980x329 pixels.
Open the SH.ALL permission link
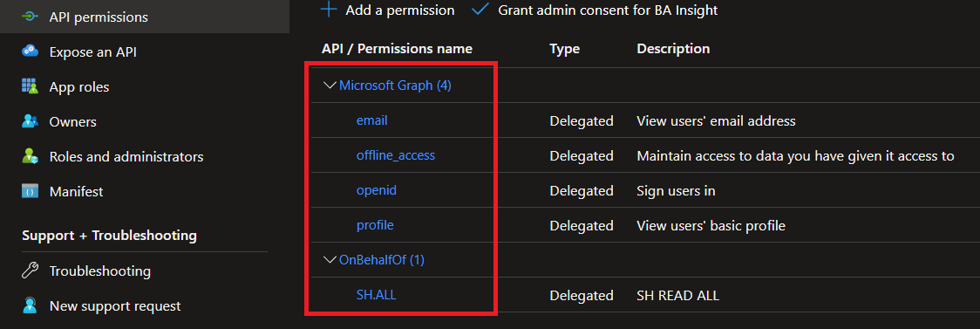tap(377, 295)
